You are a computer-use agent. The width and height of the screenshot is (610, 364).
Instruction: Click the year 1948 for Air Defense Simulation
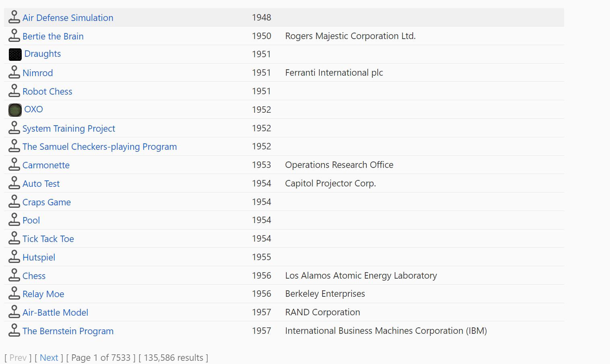pos(262,17)
